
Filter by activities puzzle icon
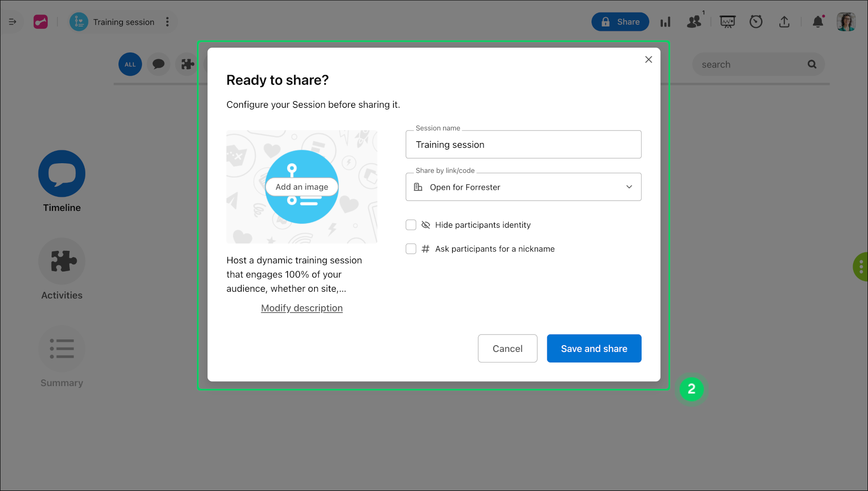pos(187,64)
